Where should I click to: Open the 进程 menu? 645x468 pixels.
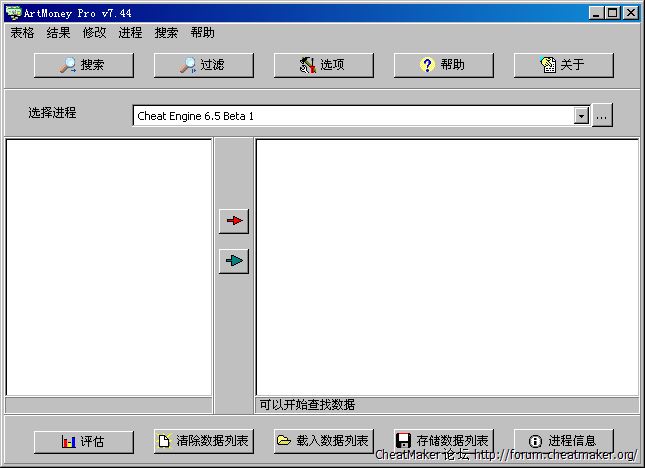(x=130, y=32)
